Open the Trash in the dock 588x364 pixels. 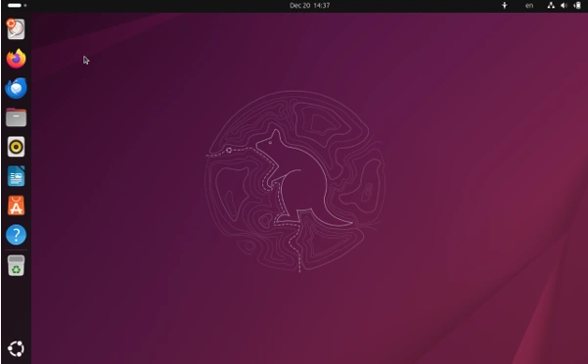(x=16, y=265)
